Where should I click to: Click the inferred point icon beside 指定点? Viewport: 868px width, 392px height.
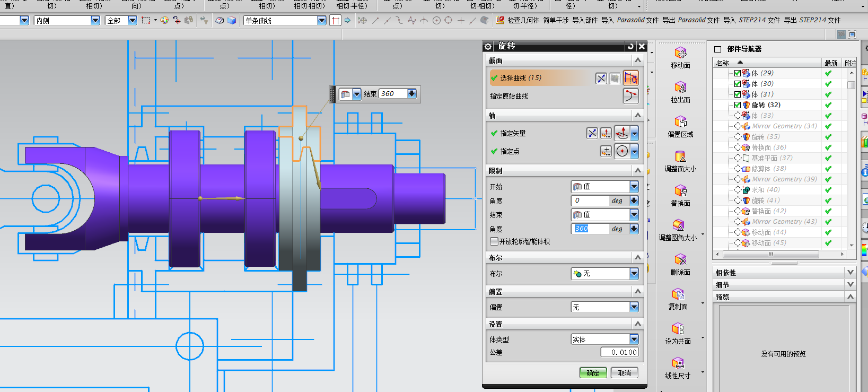(x=622, y=151)
